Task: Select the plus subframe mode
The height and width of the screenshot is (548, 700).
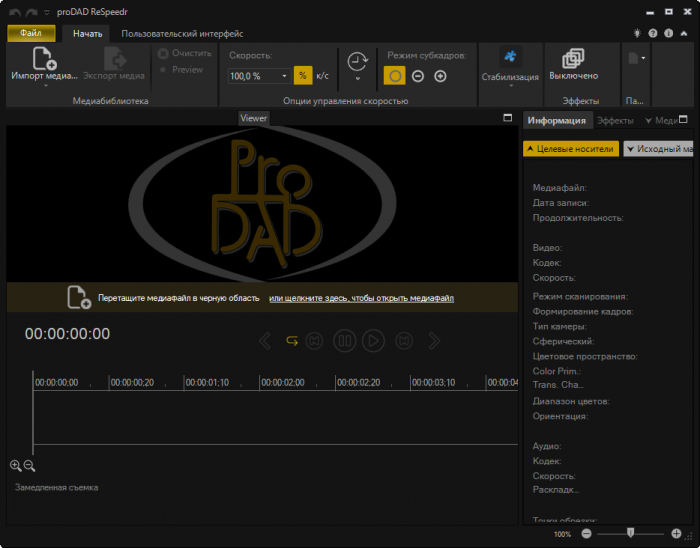Action: tap(440, 76)
